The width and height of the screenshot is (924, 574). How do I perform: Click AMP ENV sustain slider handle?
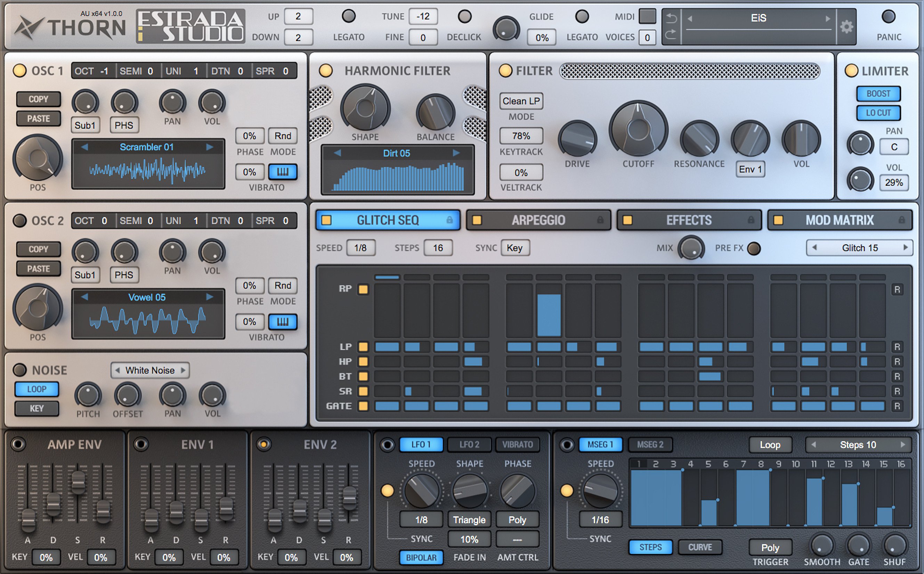pos(78,482)
